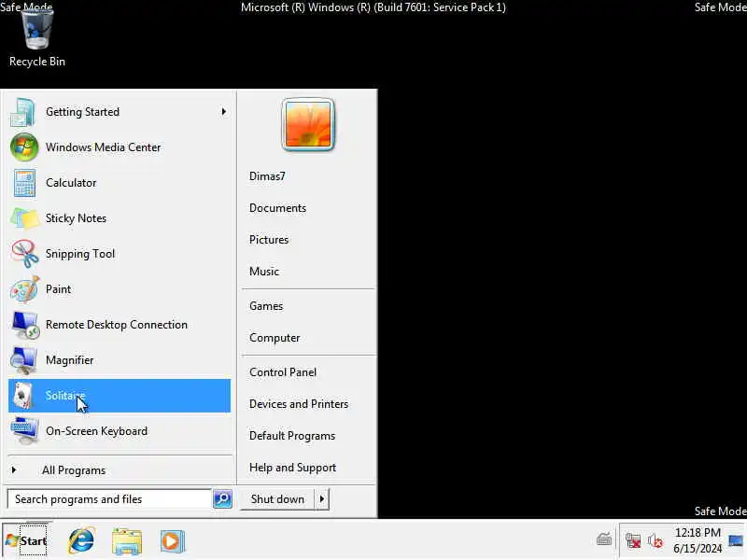Expand the Getting Started submenu arrow
Image resolution: width=747 pixels, height=560 pixels.
224,112
